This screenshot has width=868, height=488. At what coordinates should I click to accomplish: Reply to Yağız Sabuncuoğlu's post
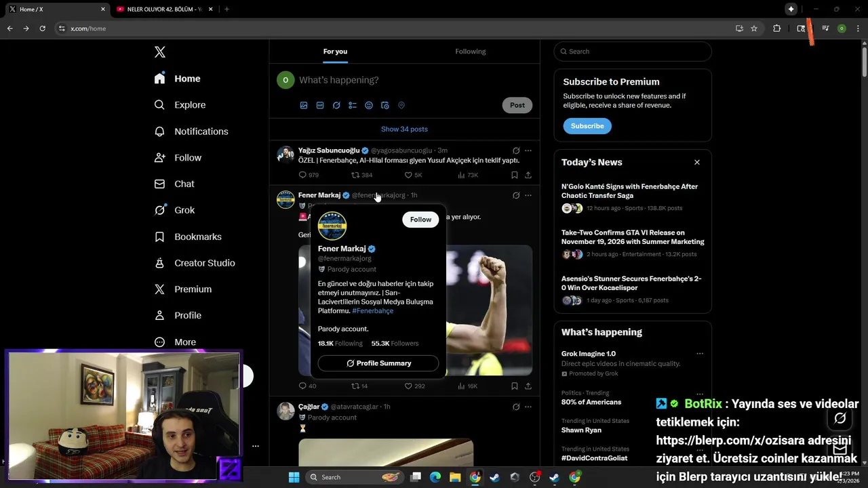[x=309, y=175]
